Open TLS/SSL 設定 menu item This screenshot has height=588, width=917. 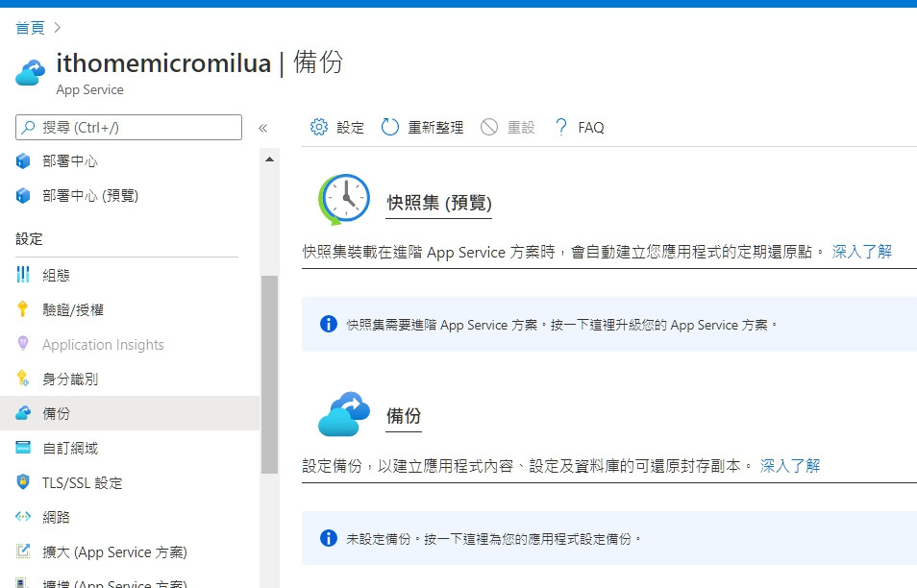pos(83,482)
